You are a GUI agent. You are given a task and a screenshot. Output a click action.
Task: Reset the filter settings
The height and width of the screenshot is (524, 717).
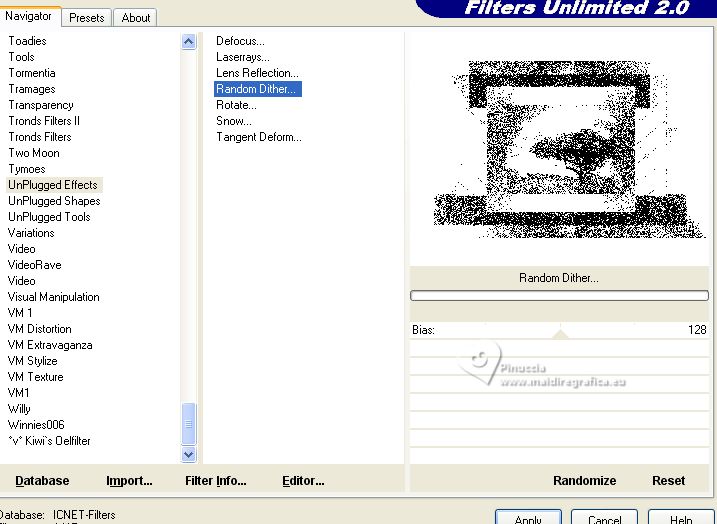[x=669, y=481]
